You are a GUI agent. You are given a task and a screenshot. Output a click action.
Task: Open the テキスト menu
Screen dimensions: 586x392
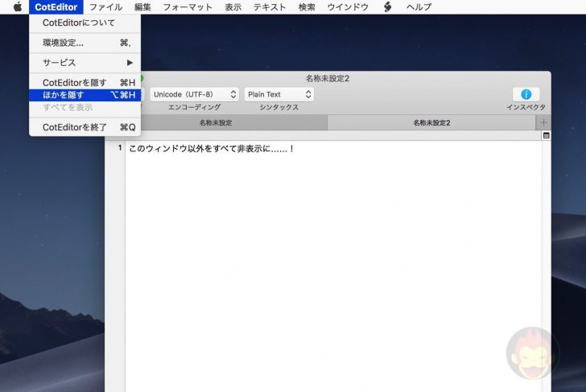(270, 6)
